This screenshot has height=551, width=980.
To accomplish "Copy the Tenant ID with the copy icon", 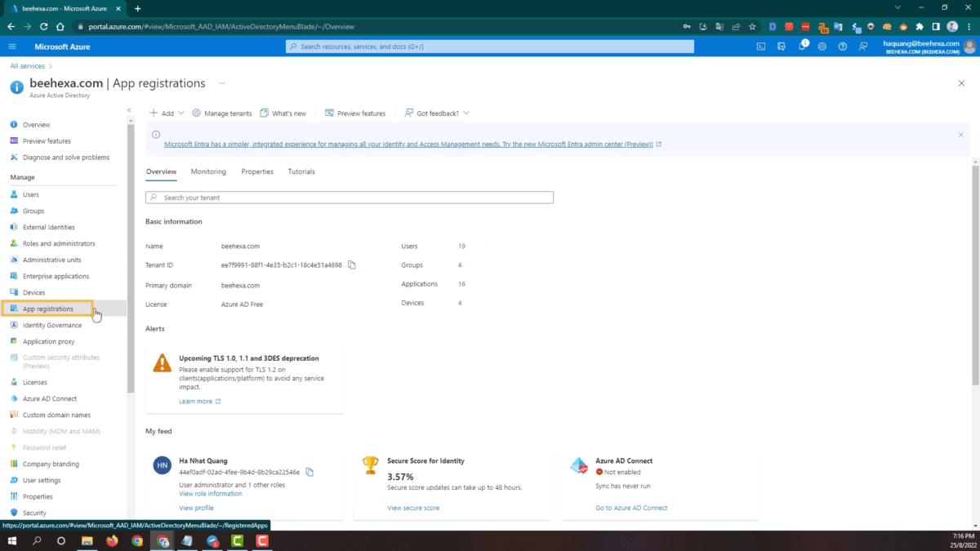I will tap(351, 264).
